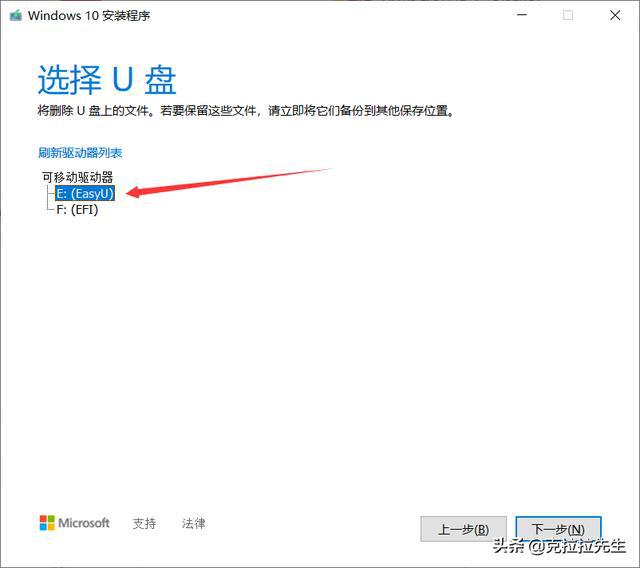Minimize the setup window
This screenshot has height=568, width=640.
522,15
